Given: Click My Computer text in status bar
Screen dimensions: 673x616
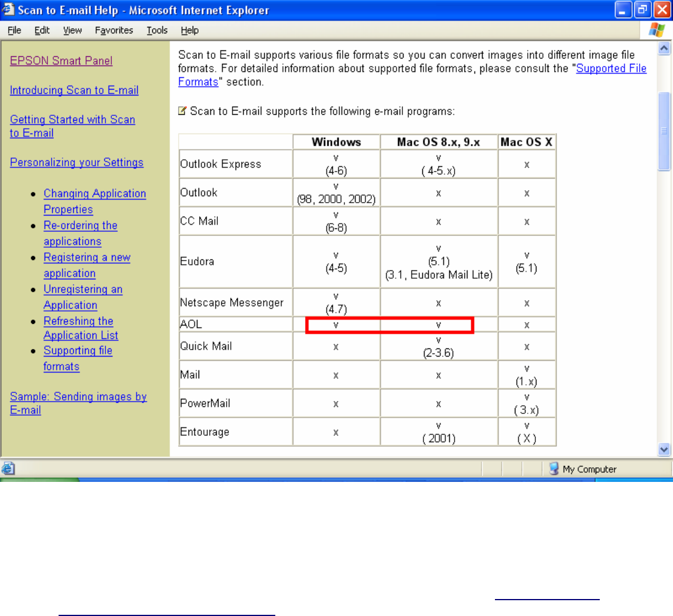Looking at the screenshot, I should [589, 469].
